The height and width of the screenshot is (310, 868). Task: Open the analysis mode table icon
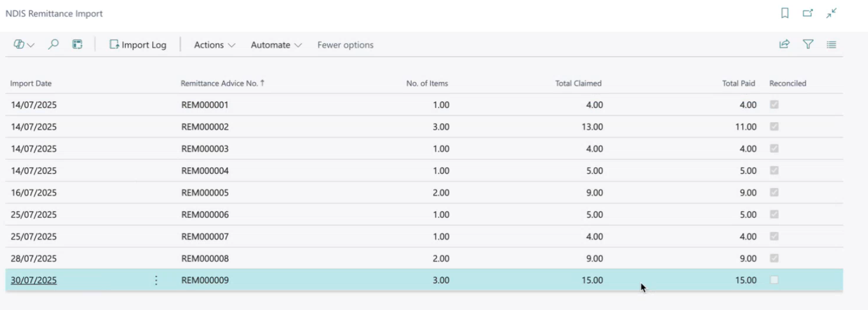[77, 44]
